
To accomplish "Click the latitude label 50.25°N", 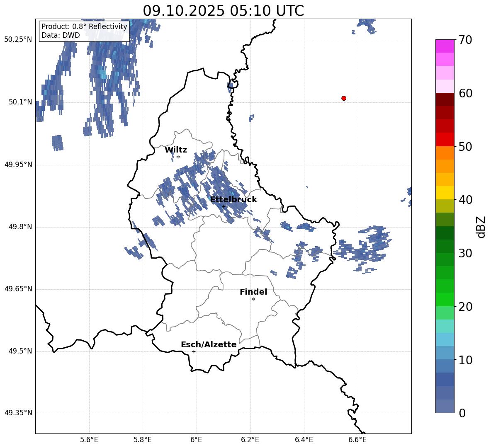I will [19, 40].
